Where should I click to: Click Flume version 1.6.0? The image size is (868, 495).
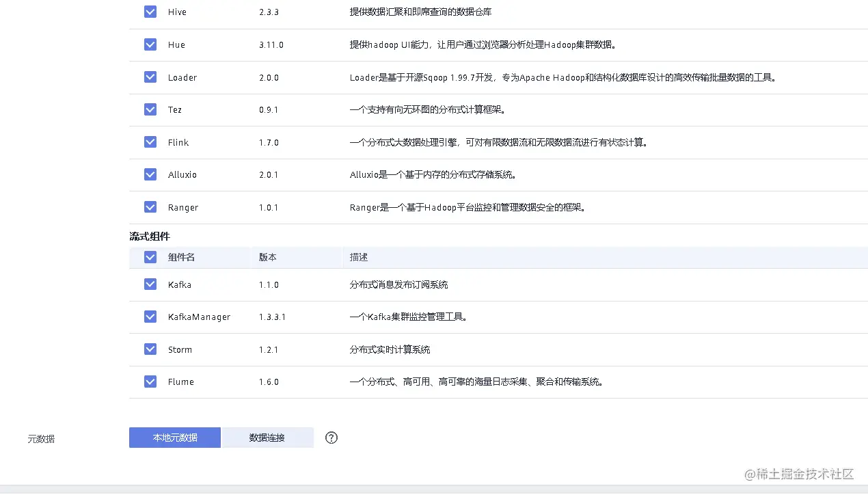coord(269,382)
